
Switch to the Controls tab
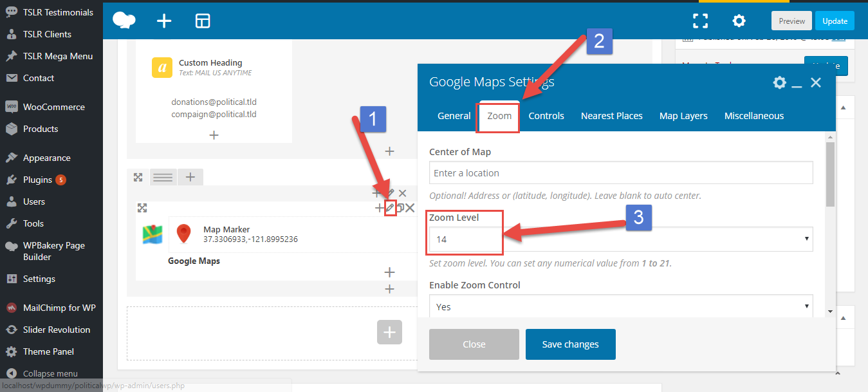click(546, 116)
